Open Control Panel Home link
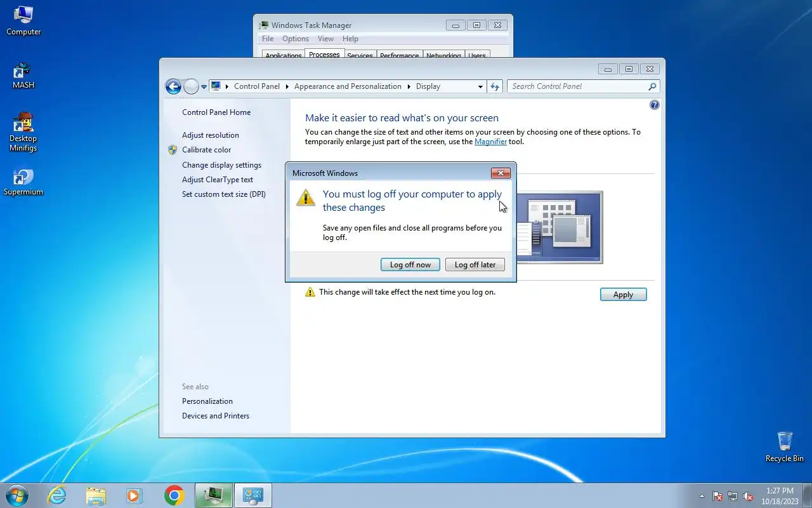This screenshot has height=508, width=812. pos(216,112)
